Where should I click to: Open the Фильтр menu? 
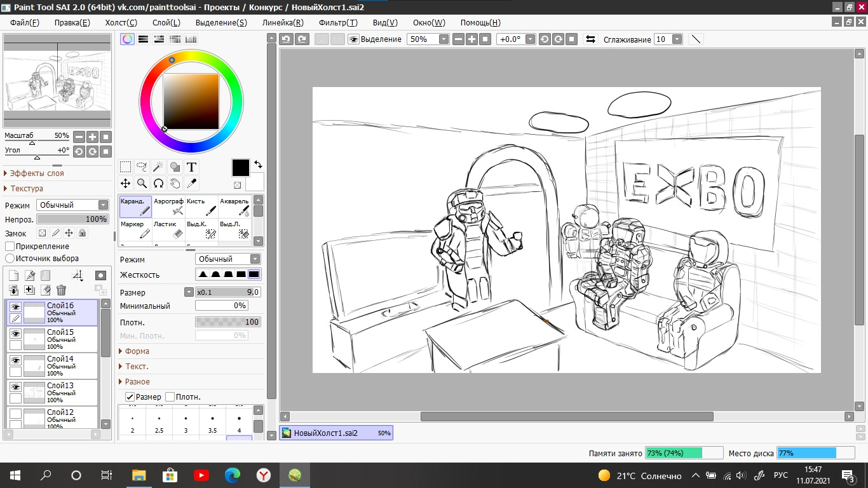(x=338, y=22)
